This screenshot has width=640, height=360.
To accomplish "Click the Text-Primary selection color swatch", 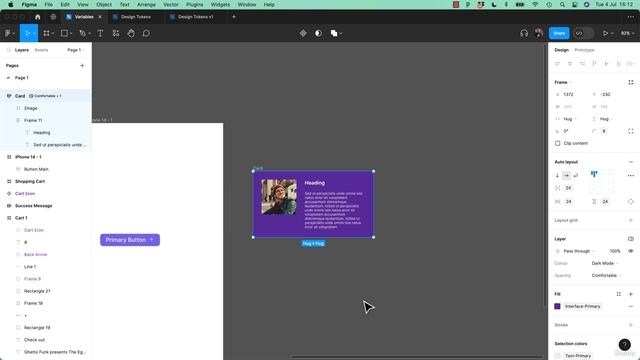I will (x=557, y=356).
